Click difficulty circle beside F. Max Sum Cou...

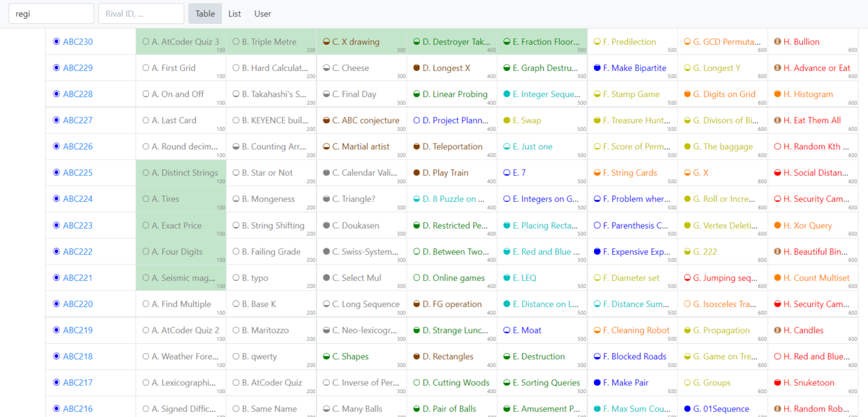pos(597,409)
